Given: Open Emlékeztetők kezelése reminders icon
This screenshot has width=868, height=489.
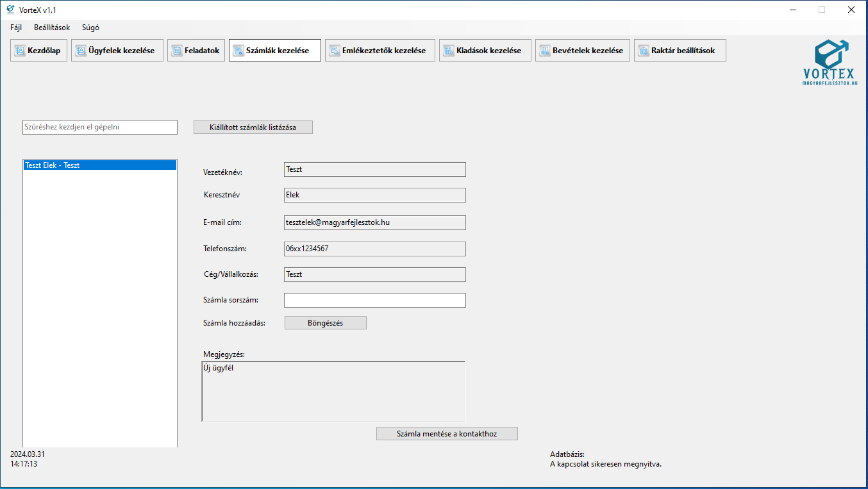Looking at the screenshot, I should (335, 51).
